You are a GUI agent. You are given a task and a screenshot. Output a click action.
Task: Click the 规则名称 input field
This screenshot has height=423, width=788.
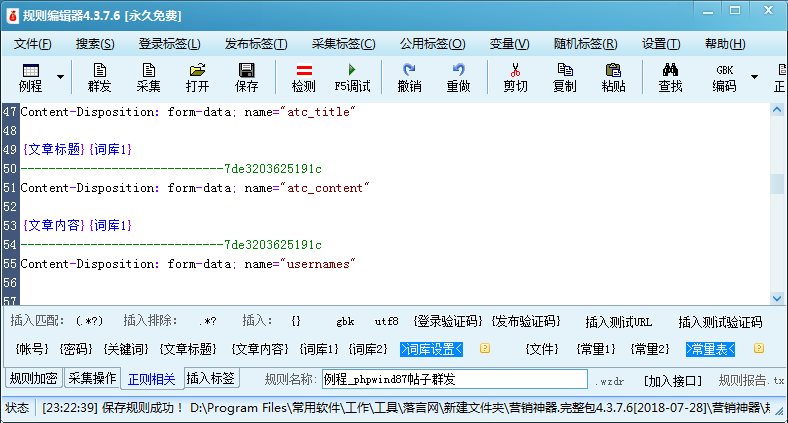(x=455, y=379)
